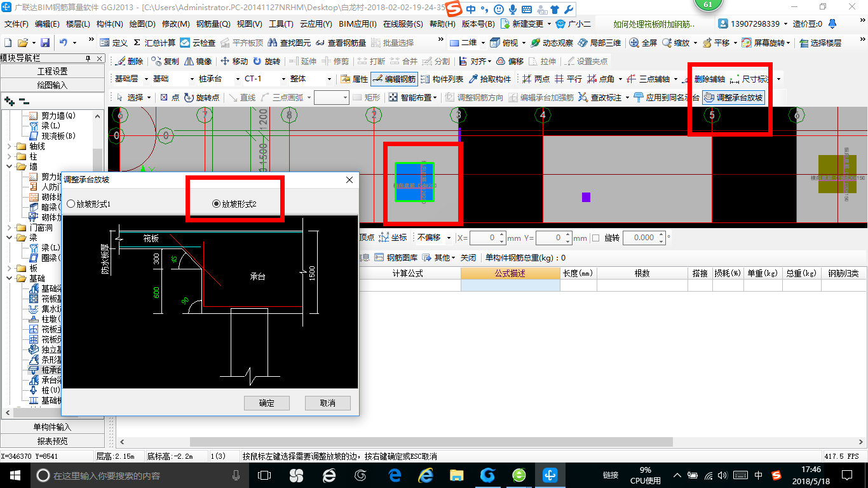Viewport: 868px width, 488px height.
Task: Open the BIM应用(I) menu
Action: [358, 24]
